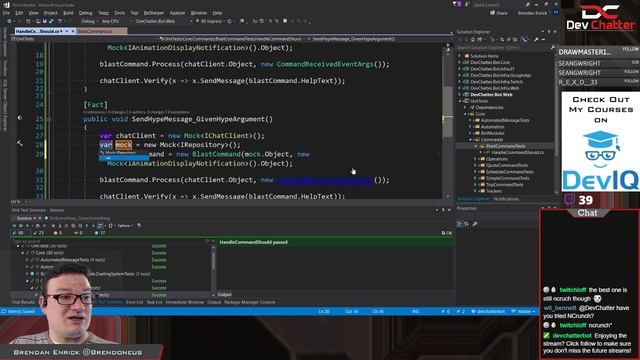Click the ReSharper action indicator at line 28

pos(20,143)
